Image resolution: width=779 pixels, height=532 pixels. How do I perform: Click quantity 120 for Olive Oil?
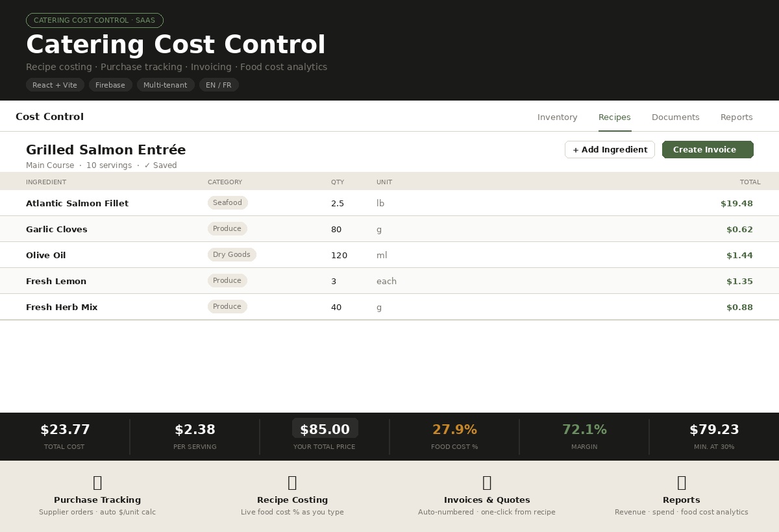coord(339,255)
